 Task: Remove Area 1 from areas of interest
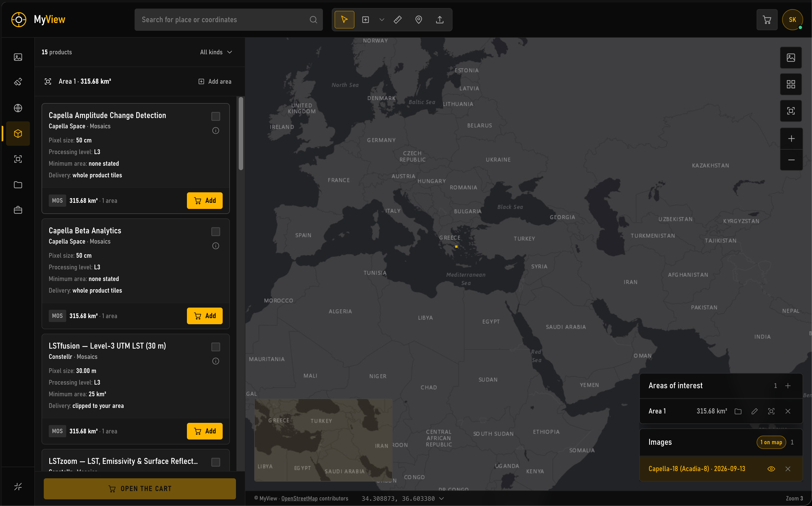pos(788,411)
